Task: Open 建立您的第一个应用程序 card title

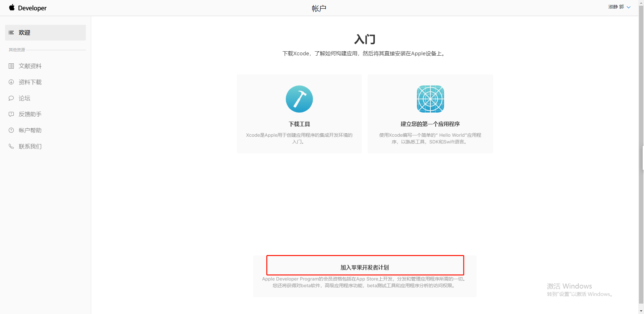Action: pyautogui.click(x=430, y=124)
